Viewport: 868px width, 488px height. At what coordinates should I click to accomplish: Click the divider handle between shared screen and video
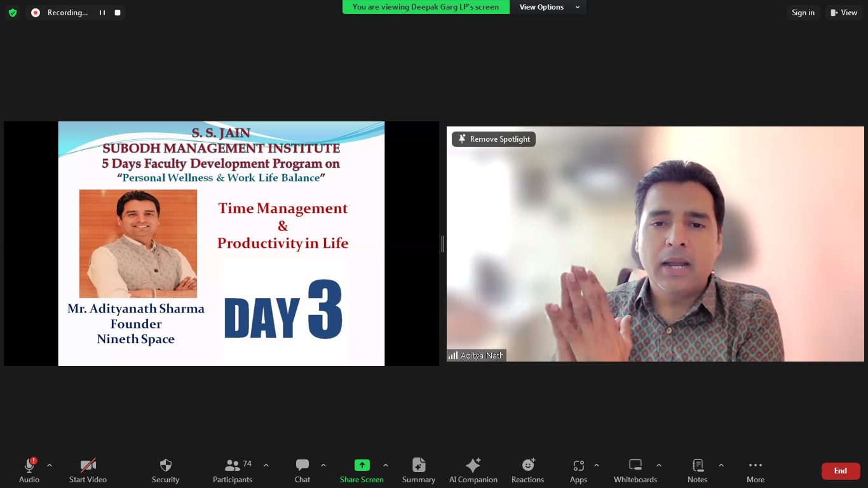(x=443, y=243)
